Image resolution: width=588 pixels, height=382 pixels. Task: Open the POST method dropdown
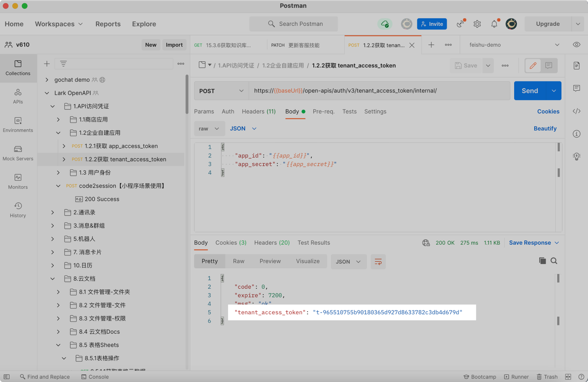click(x=221, y=91)
